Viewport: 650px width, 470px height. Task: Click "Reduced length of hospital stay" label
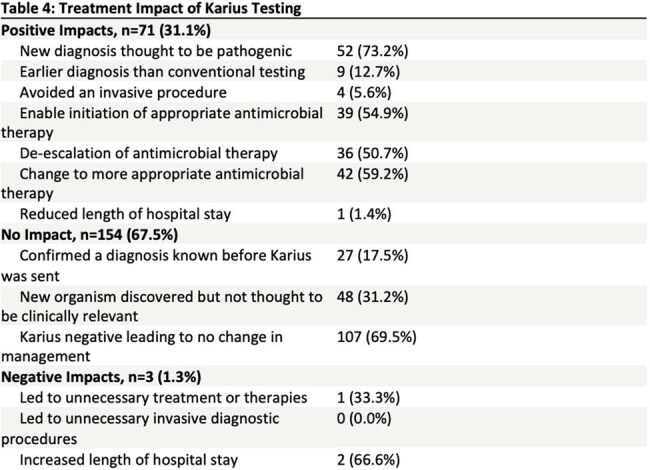click(x=125, y=214)
